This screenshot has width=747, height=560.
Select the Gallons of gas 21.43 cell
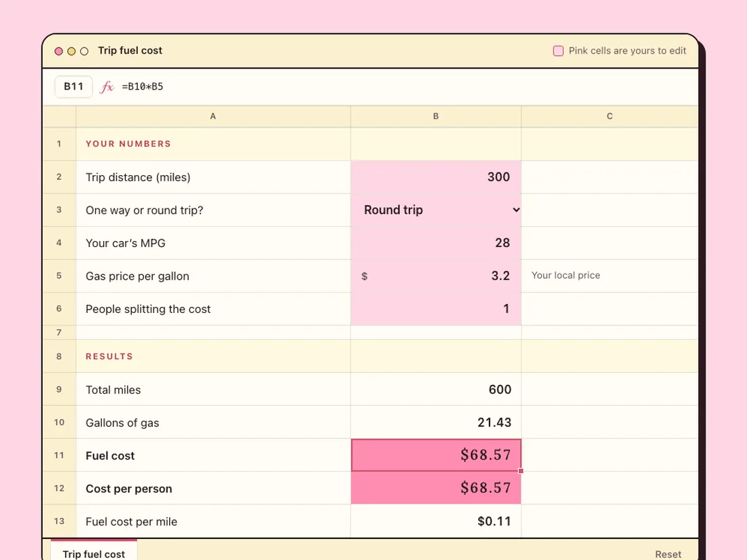tap(436, 422)
